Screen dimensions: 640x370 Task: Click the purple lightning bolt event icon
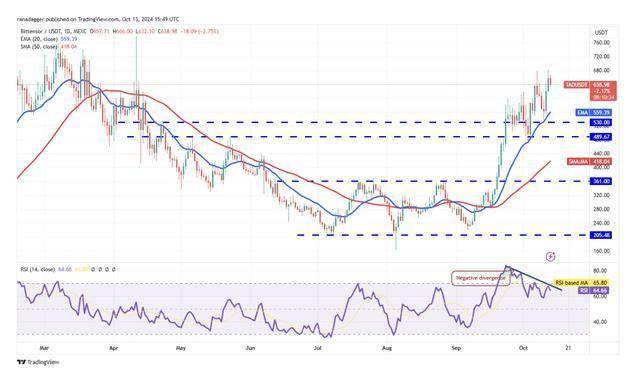click(x=551, y=257)
